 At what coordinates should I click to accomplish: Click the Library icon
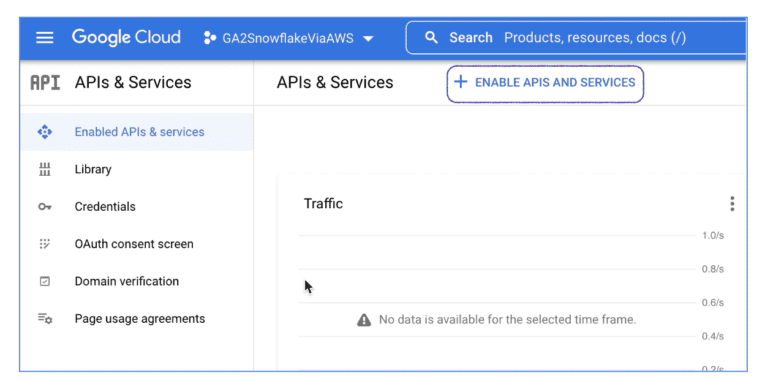pyautogui.click(x=45, y=169)
